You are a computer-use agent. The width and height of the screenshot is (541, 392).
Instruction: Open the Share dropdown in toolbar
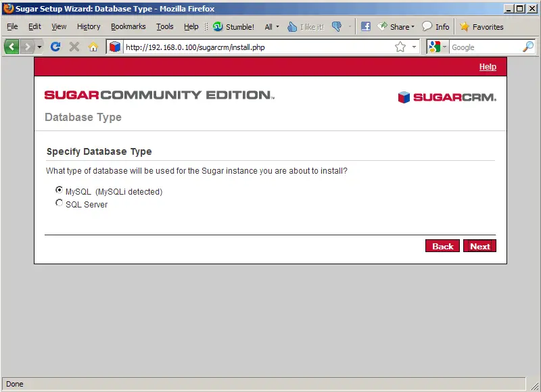(x=396, y=26)
